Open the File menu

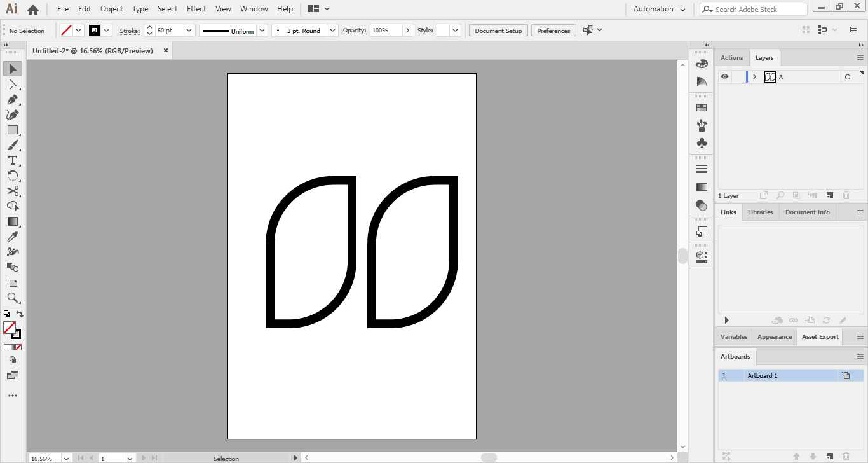63,9
